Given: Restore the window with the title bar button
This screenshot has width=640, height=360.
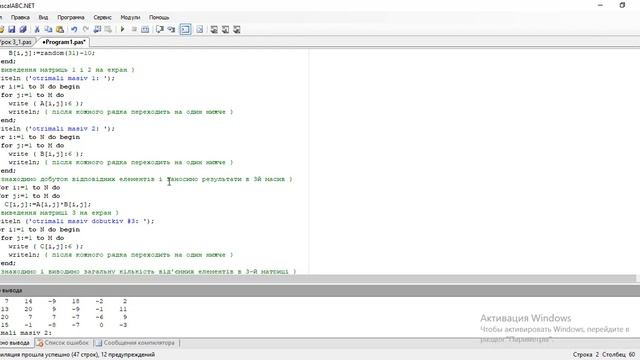Looking at the screenshot, I should [x=622, y=5].
